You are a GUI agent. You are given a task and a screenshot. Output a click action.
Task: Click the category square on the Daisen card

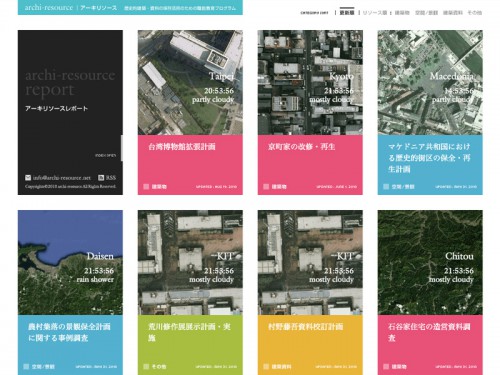point(26,367)
